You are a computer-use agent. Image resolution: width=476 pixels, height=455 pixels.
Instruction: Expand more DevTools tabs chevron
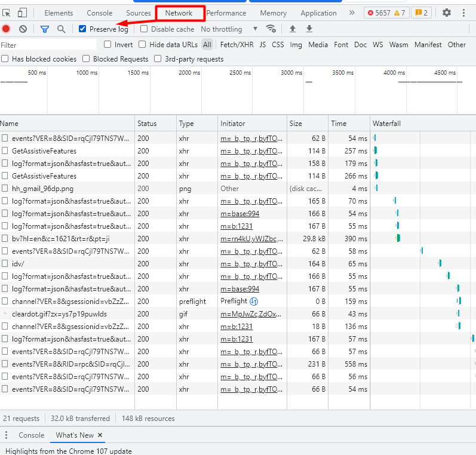pos(352,13)
